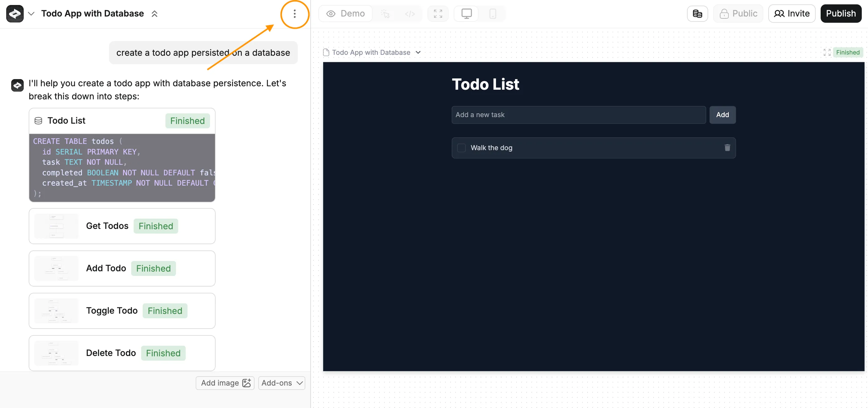Switch to desktop preview icon
The width and height of the screenshot is (868, 408).
pos(466,14)
